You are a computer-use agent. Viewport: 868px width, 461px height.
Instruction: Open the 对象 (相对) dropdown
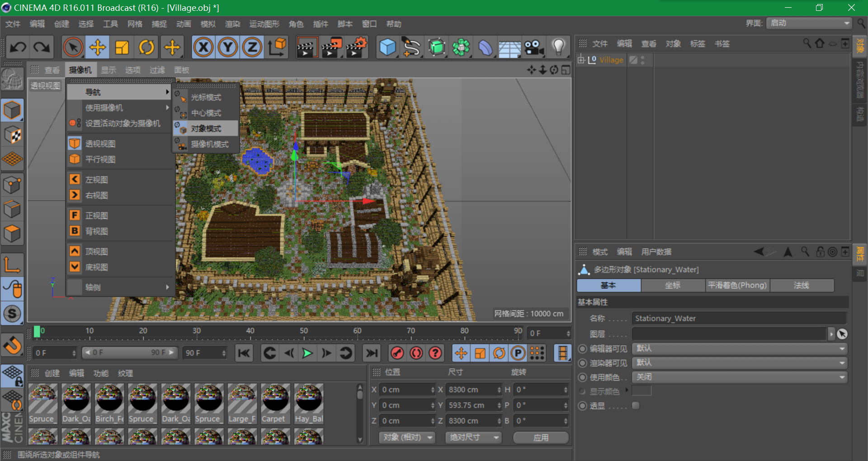tap(407, 437)
